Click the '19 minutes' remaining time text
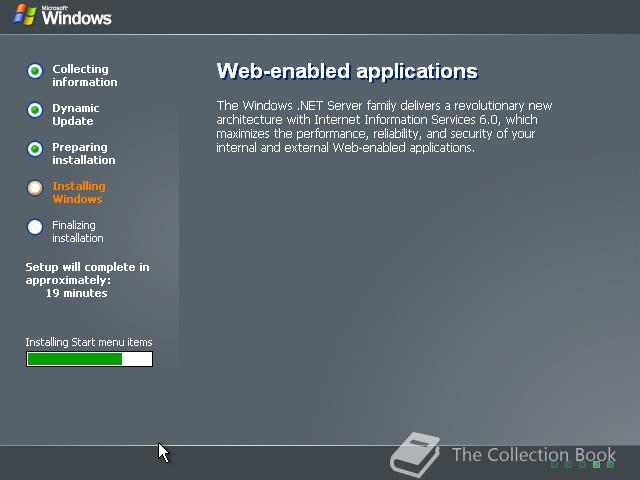Viewport: 640px width, 480px height. pos(76,293)
